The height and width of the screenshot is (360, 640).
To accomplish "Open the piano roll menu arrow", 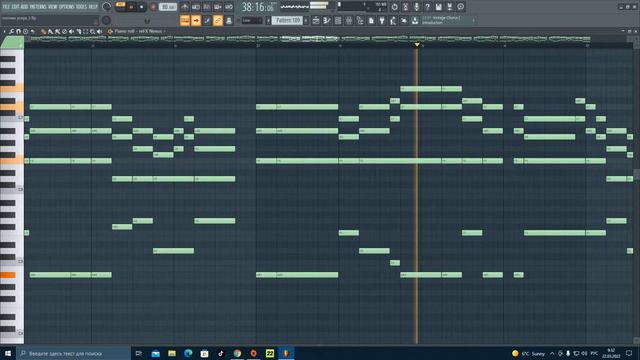I will tap(4, 31).
